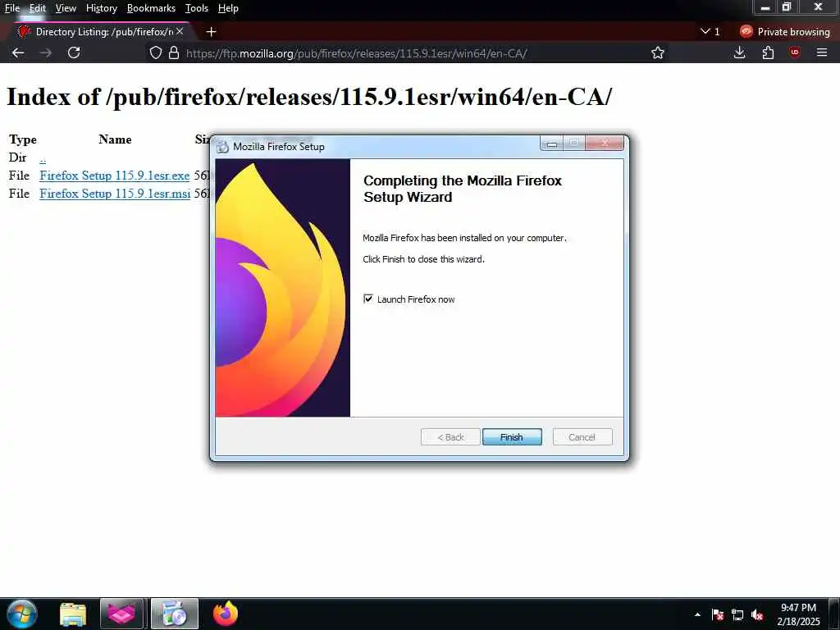Switch to the installer taskbar item

tap(174, 614)
